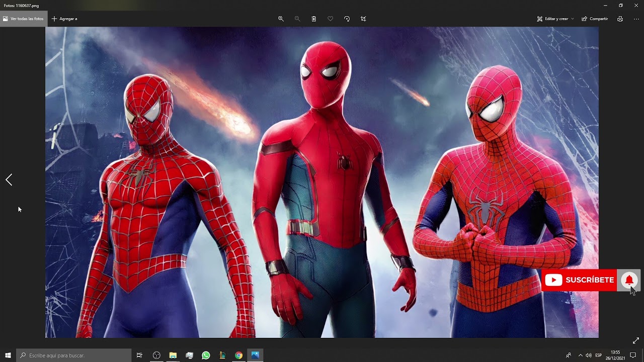
Task: Open File Explorer from the taskbar
Action: coord(173,355)
